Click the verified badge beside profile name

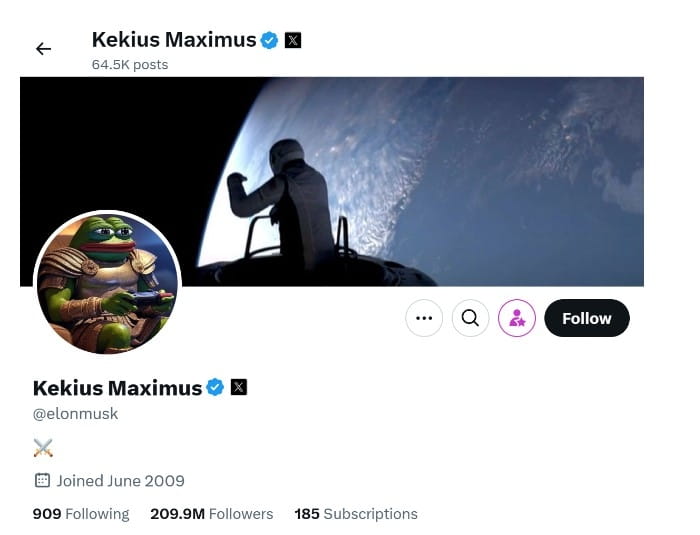tap(215, 387)
